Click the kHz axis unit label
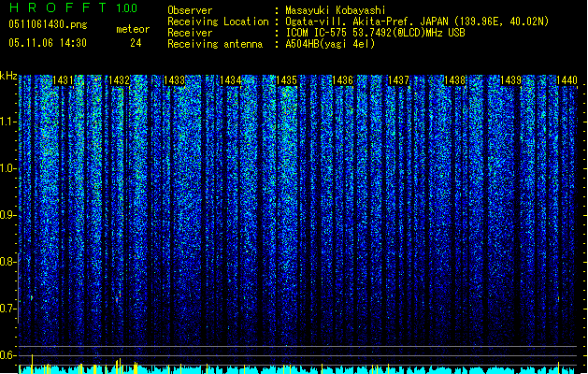 (8, 76)
